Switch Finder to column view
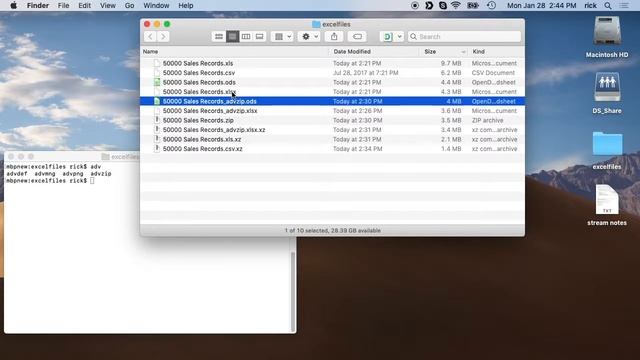 tap(246, 37)
